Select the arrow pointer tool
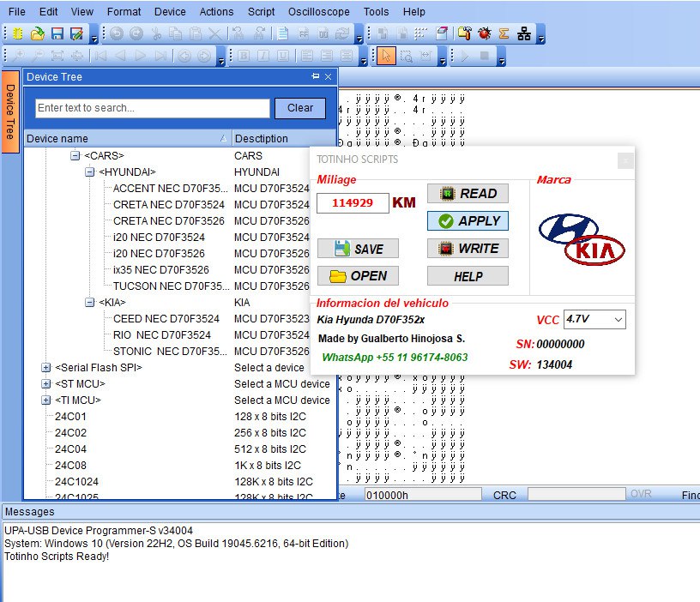Viewport: 700px width, 602px height. point(386,57)
